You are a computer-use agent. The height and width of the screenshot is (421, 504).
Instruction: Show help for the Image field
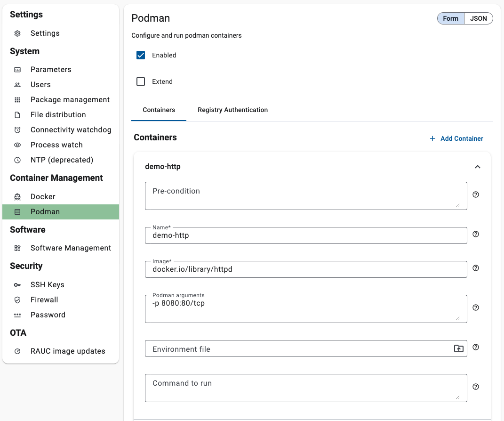pos(476,268)
